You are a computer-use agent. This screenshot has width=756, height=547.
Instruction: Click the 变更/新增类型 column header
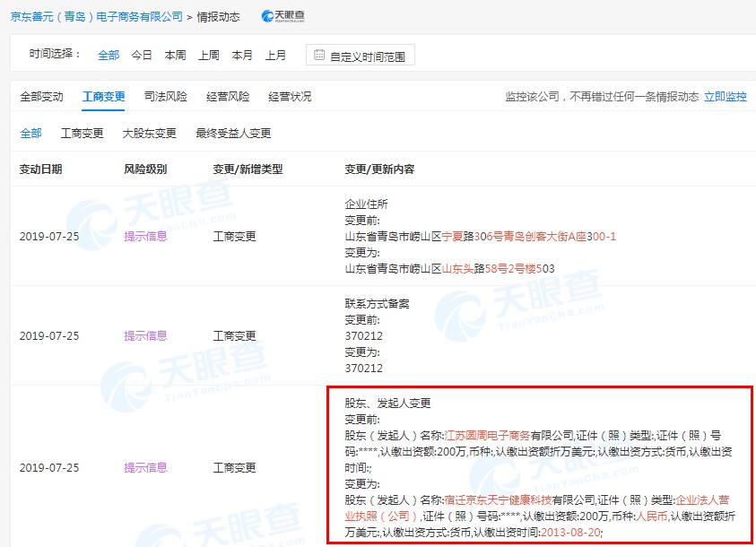tap(248, 169)
